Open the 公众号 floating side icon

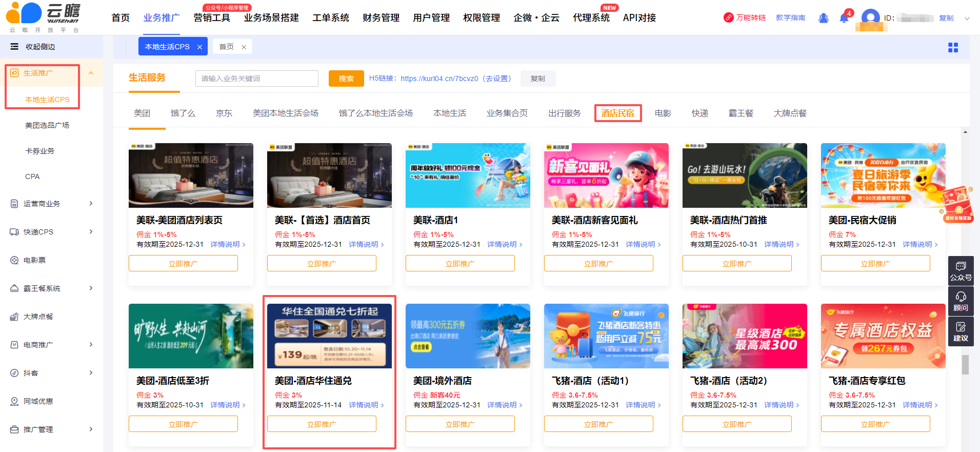click(961, 271)
